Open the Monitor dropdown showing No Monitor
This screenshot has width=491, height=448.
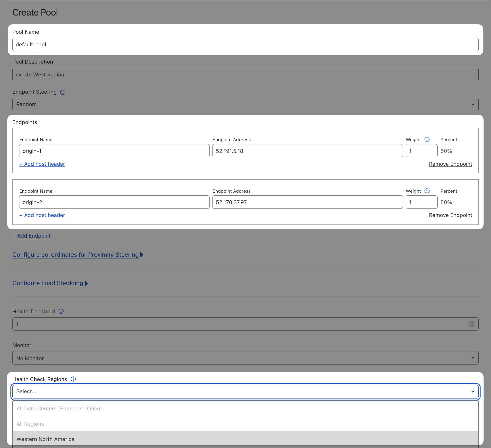[245, 358]
